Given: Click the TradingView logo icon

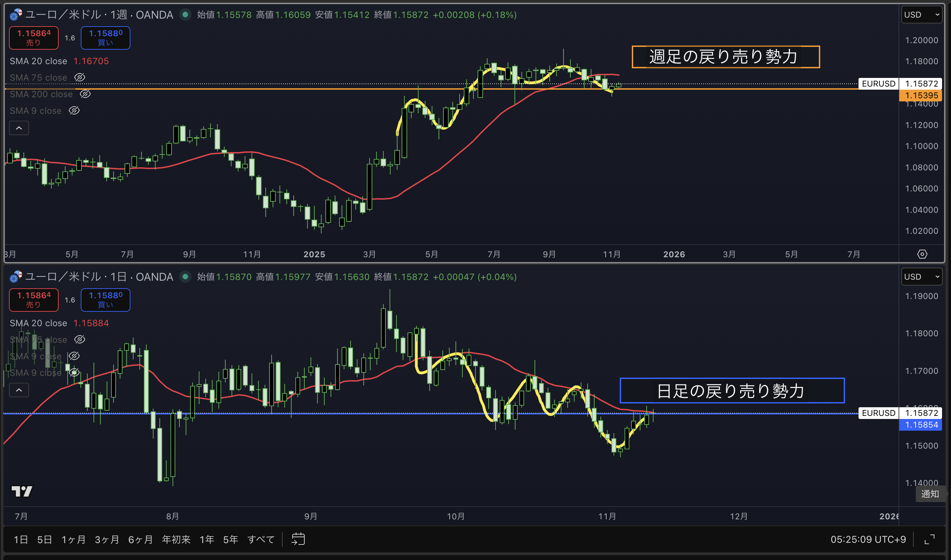Looking at the screenshot, I should (x=22, y=491).
